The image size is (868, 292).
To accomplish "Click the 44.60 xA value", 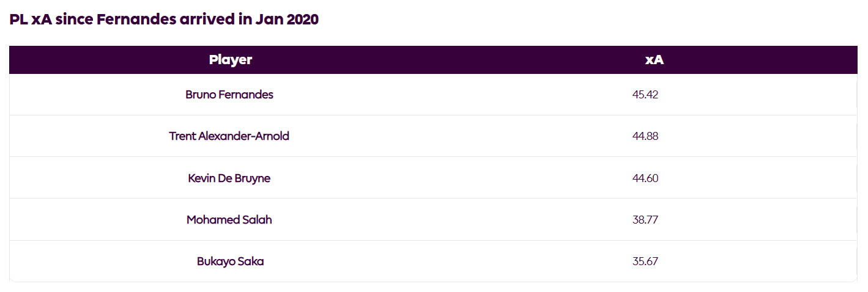I will [x=645, y=178].
